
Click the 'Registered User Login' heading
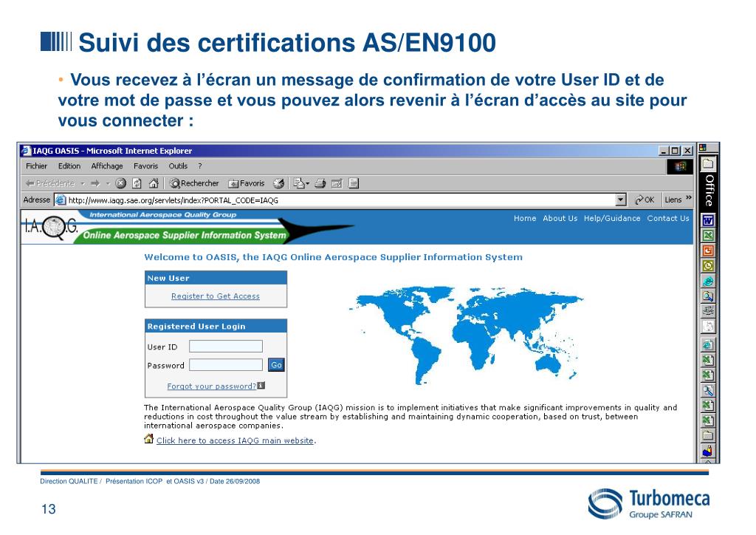pos(196,326)
